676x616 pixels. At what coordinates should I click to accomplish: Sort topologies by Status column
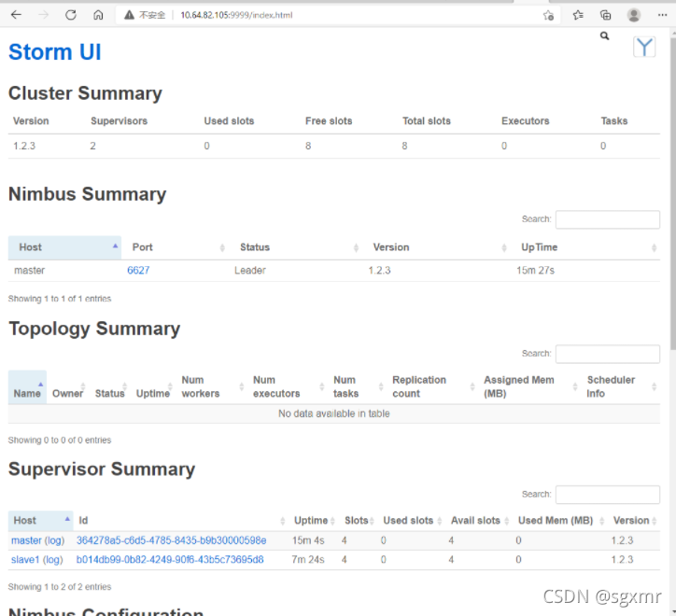coord(110,386)
